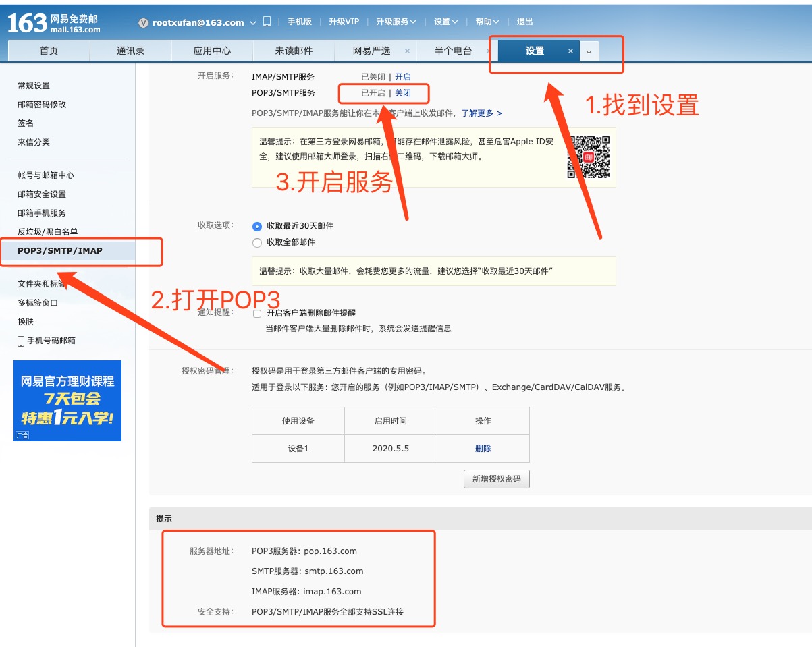Screen dimensions: 812x647
Task: Select 邮箱手机服务 in the sidebar
Action: point(42,213)
